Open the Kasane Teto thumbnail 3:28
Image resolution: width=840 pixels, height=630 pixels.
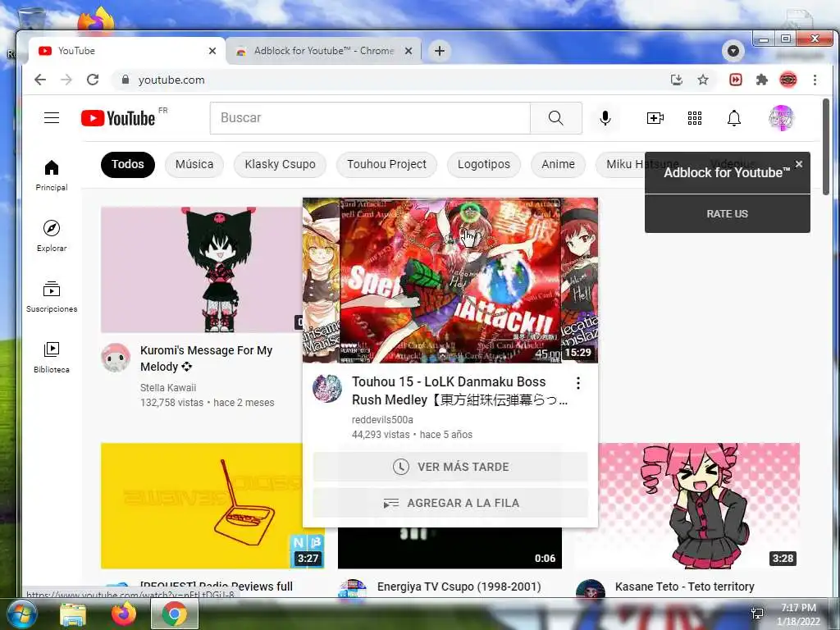click(x=699, y=505)
